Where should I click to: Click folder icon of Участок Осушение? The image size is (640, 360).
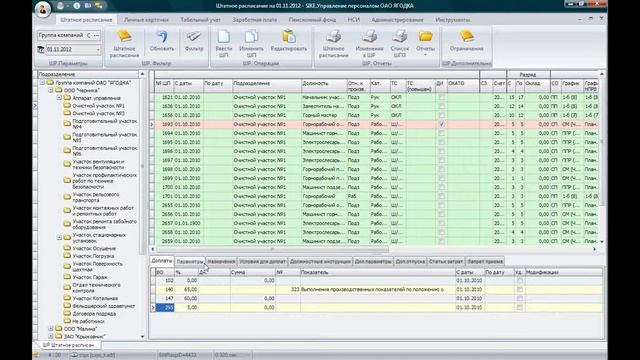[x=67, y=248]
